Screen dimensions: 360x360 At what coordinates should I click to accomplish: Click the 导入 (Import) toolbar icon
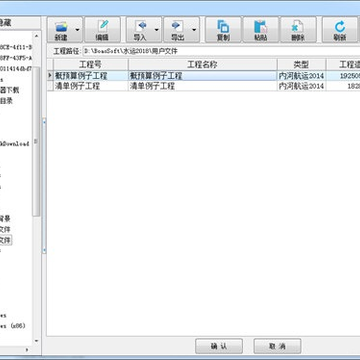click(140, 30)
